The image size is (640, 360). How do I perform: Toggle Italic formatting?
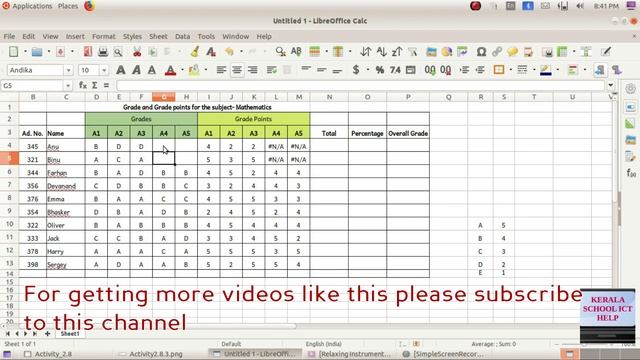coord(136,70)
